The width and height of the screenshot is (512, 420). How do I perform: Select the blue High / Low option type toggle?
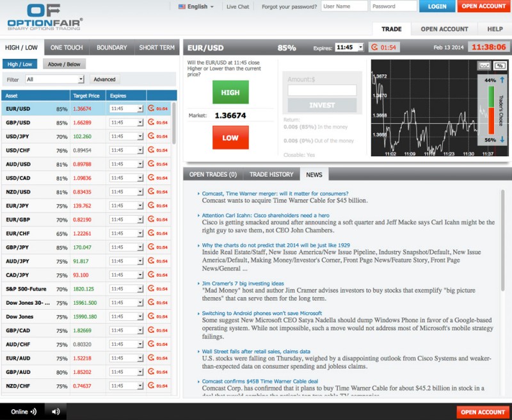(20, 64)
